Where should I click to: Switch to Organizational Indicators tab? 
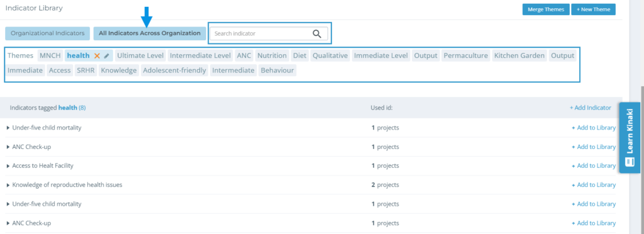point(48,33)
